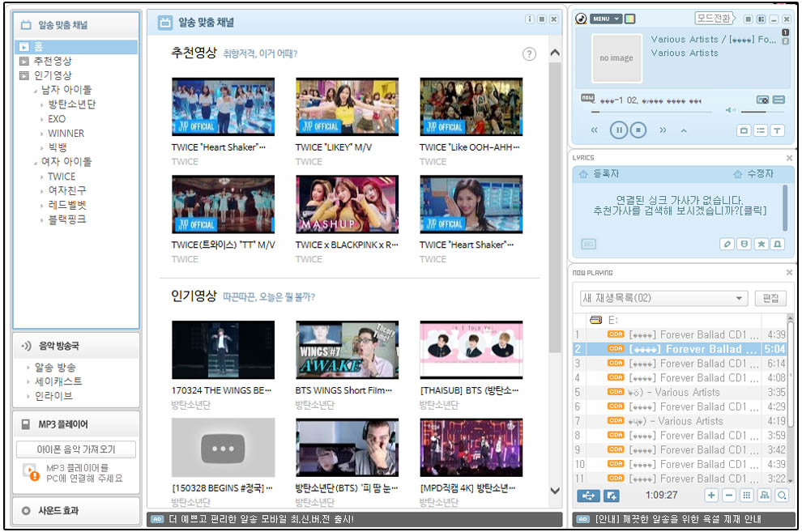Click the grid selection icon under playlist
802x532 pixels.
[x=747, y=496]
